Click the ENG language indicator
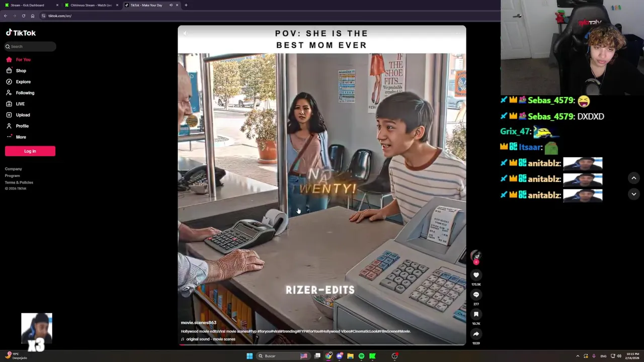 [603, 356]
